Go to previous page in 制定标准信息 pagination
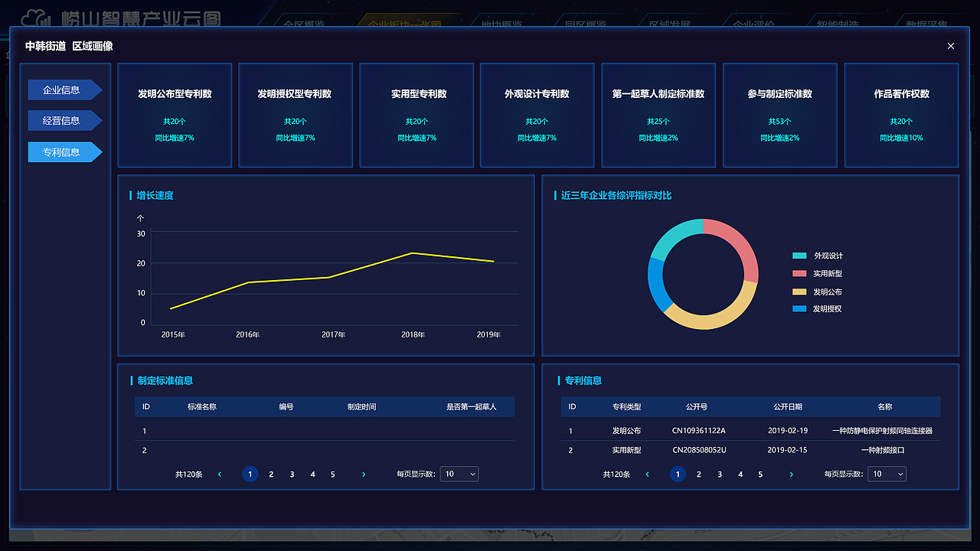Screen dimensions: 980x551 coord(220,474)
